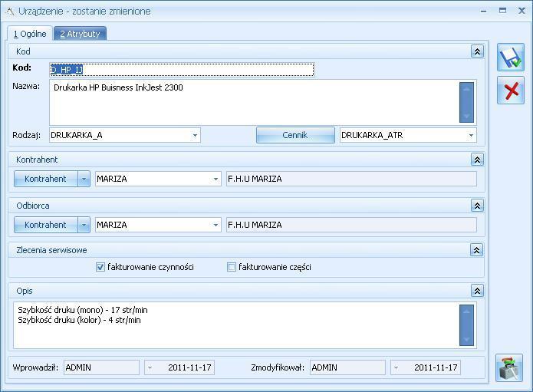Click into the Kod input field

(182, 70)
